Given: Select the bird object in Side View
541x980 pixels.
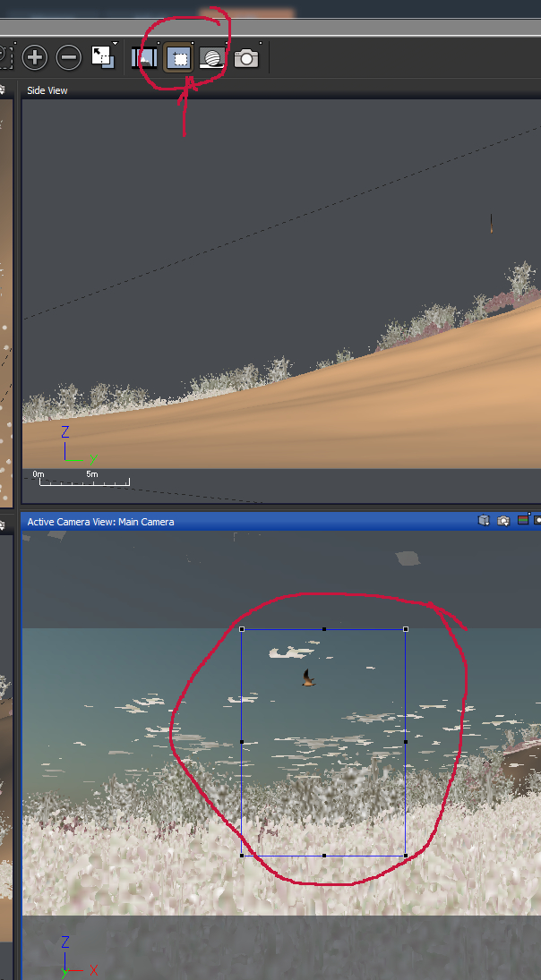Looking at the screenshot, I should pos(491,223).
